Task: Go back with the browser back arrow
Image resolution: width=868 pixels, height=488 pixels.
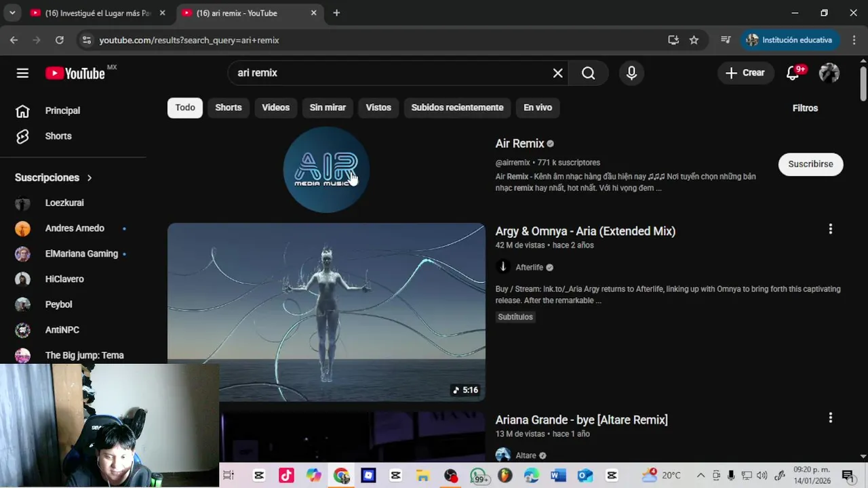Action: pos(14,40)
